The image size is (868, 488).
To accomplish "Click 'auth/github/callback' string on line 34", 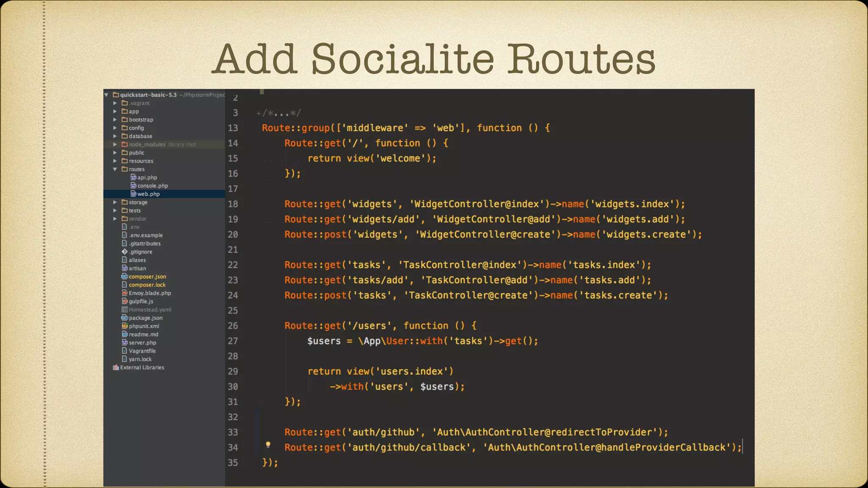I will pos(409,448).
